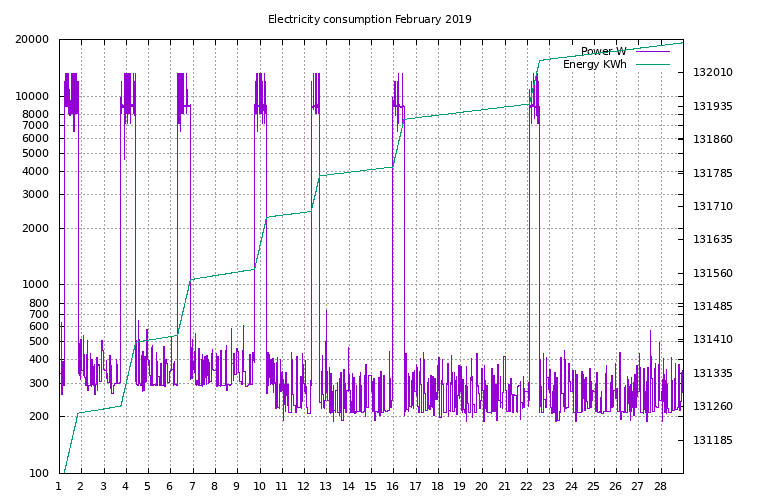Viewport: 768px width, 500px height.
Task: Click the 1000 label on the left axis
Action: point(35,285)
